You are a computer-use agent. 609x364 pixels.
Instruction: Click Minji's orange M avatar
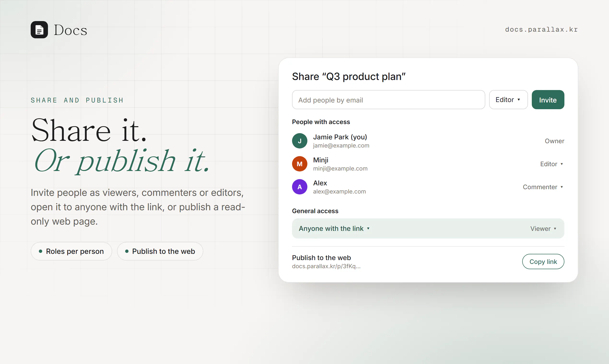300,164
